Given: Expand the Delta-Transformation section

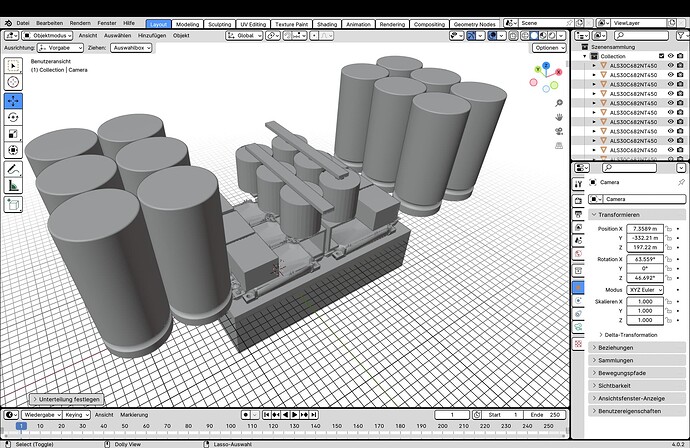Looking at the screenshot, I should click(x=629, y=335).
